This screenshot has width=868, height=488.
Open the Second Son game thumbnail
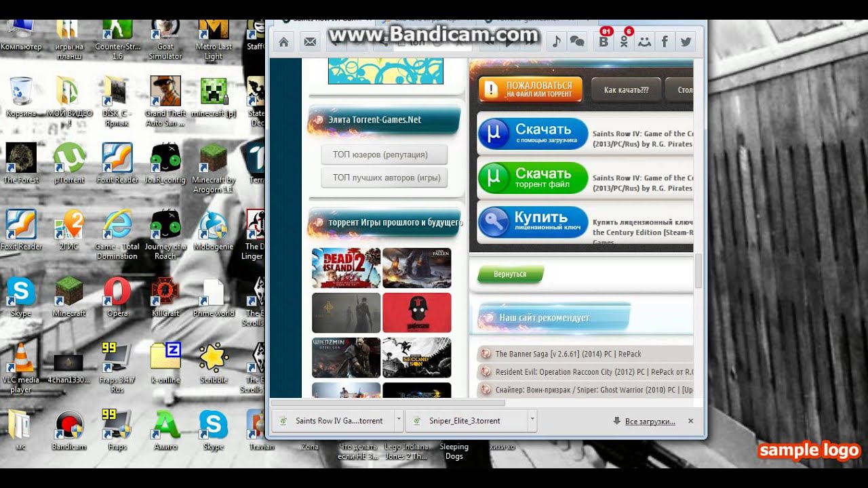[x=417, y=357]
